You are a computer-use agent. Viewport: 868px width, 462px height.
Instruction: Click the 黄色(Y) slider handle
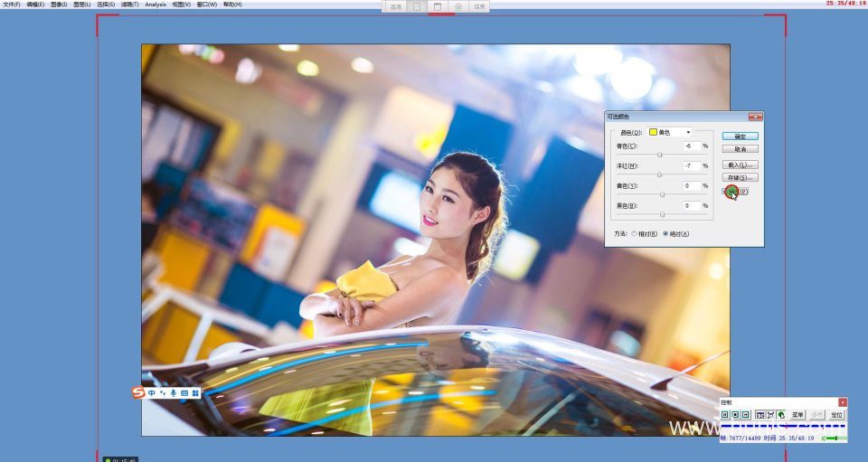click(x=662, y=194)
